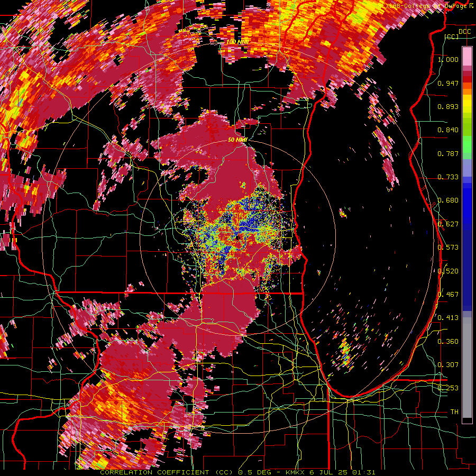Click the 0.360 scale value
476x476 pixels.
[x=448, y=342]
